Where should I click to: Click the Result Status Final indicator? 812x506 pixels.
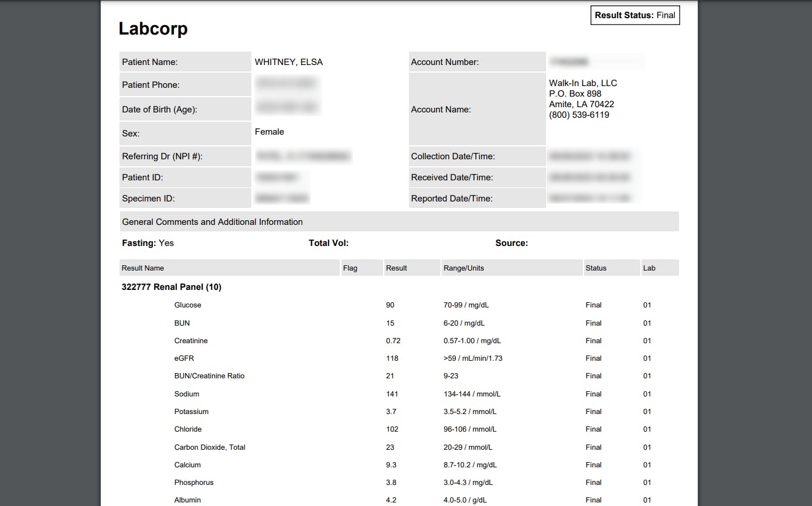point(634,15)
